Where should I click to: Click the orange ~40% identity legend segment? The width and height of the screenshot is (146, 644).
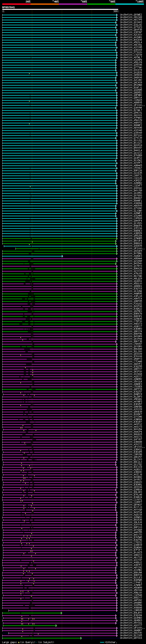45,4
